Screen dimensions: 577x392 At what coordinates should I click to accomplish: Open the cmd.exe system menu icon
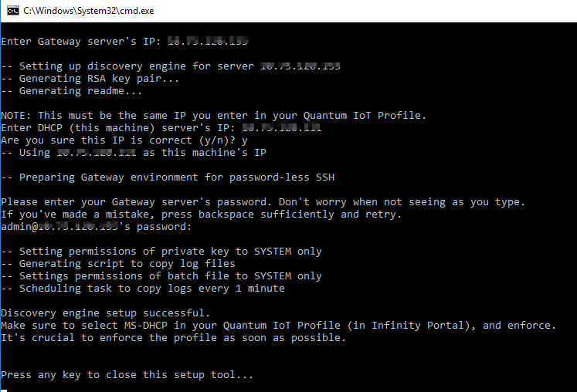pyautogui.click(x=13, y=11)
